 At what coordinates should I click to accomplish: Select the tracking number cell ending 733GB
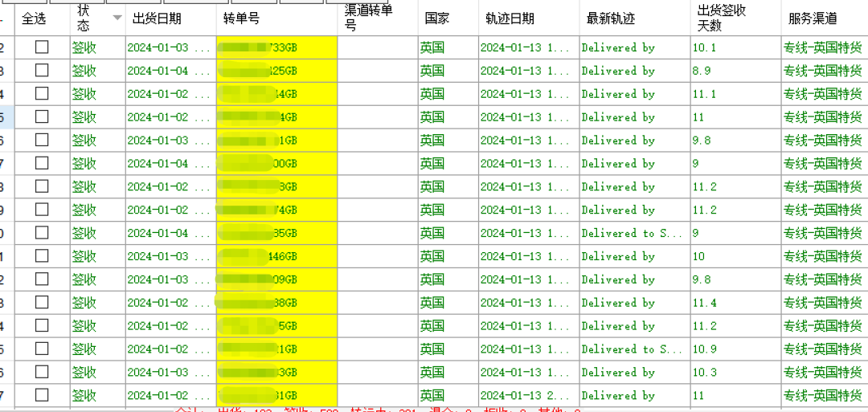pos(276,47)
